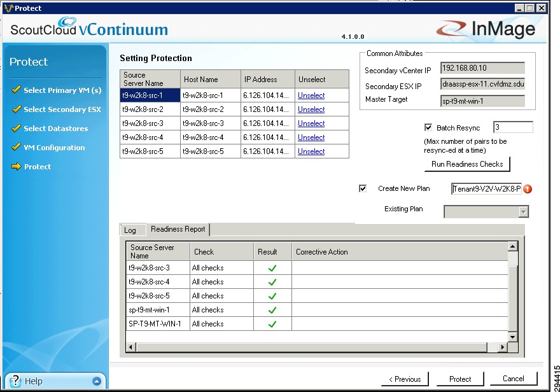
Task: Close the Protect window
Action: tap(542, 8)
